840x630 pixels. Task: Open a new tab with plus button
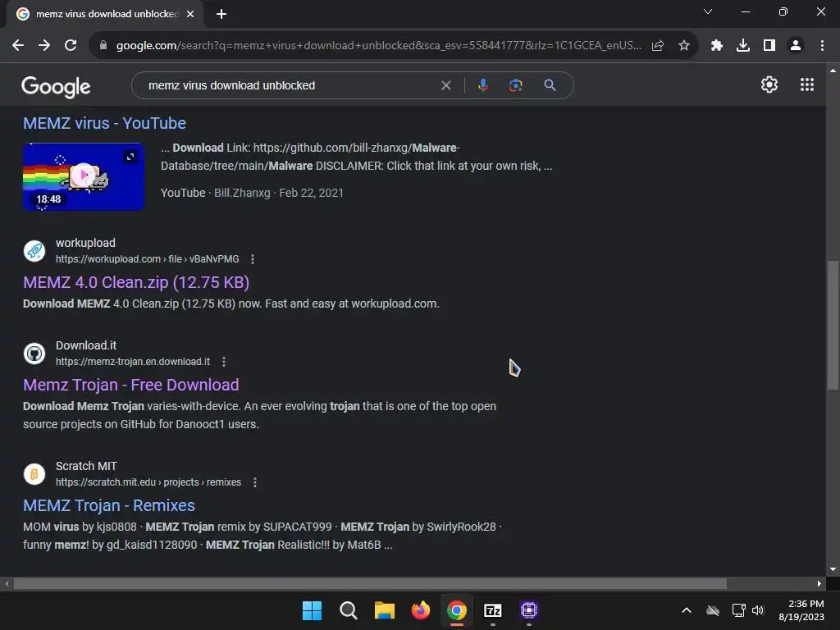pos(221,14)
